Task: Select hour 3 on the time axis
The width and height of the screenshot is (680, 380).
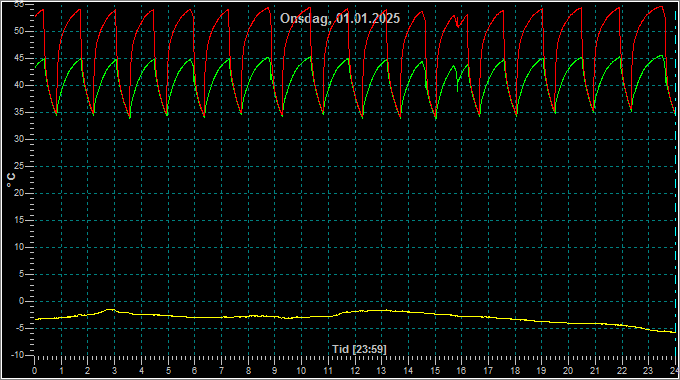Action: point(114,371)
